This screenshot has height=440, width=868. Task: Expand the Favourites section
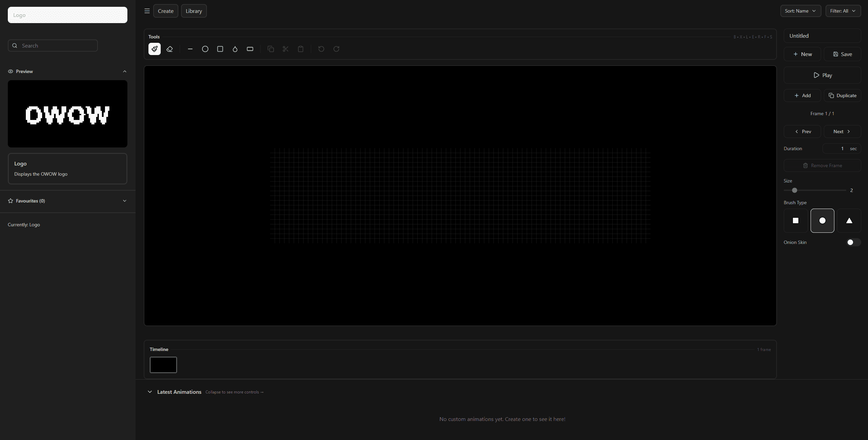pyautogui.click(x=124, y=201)
